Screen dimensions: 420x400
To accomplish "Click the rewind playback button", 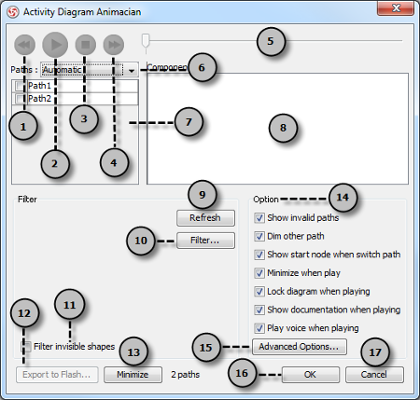I will [25, 45].
